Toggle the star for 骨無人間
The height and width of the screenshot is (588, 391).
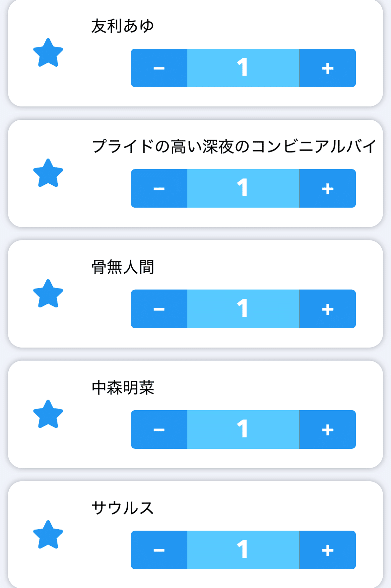(x=48, y=294)
